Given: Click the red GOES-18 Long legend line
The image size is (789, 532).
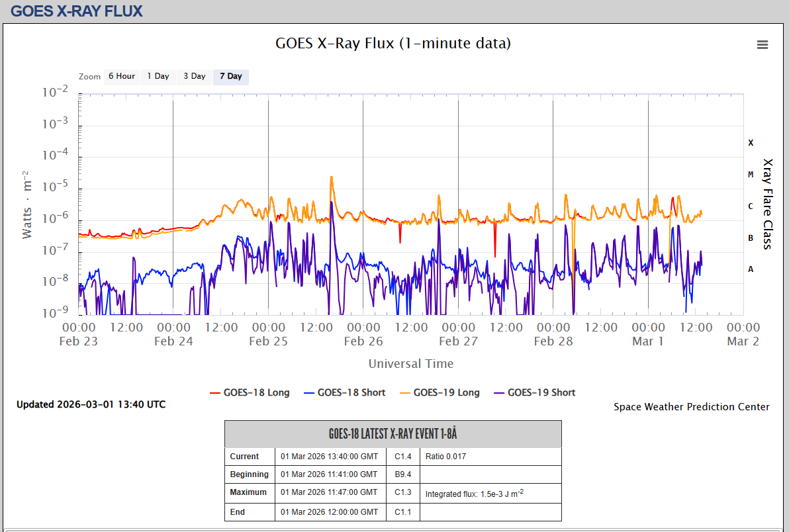Looking at the screenshot, I should [215, 392].
